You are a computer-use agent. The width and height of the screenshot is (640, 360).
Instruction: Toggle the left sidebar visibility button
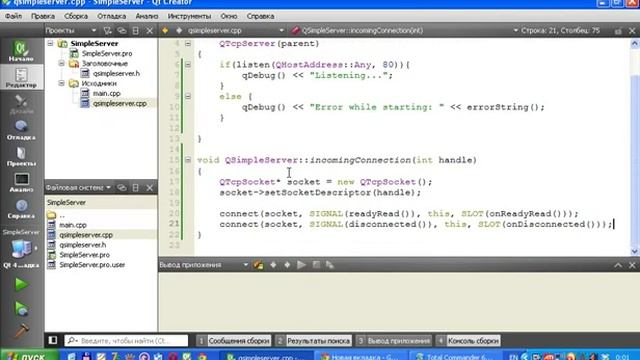tap(53, 340)
